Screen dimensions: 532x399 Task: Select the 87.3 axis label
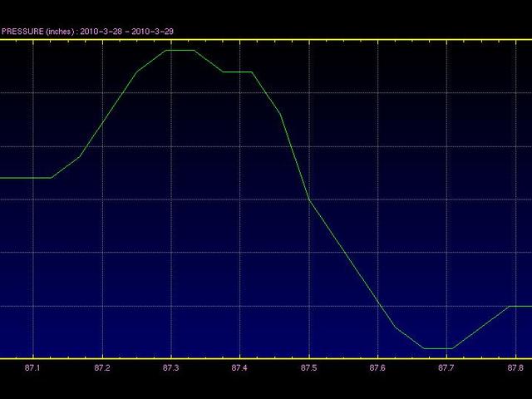171,367
